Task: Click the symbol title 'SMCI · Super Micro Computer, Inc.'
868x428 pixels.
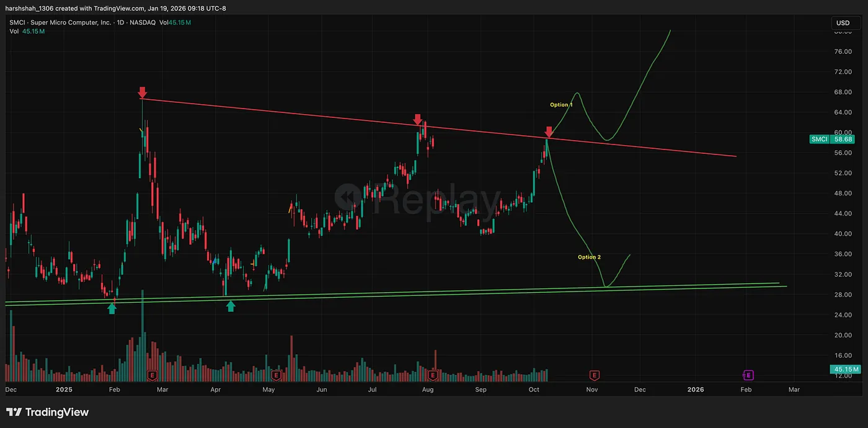Action: [x=60, y=22]
